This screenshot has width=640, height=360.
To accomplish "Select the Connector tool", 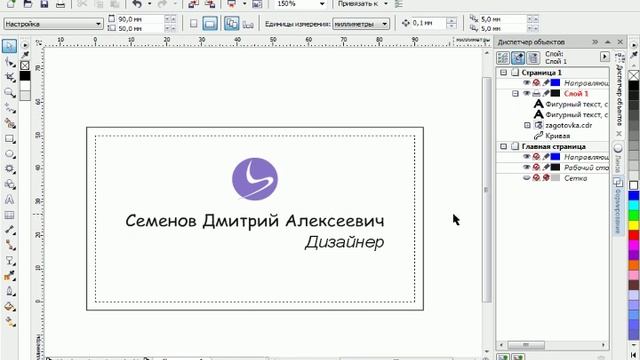I will click(x=10, y=245).
